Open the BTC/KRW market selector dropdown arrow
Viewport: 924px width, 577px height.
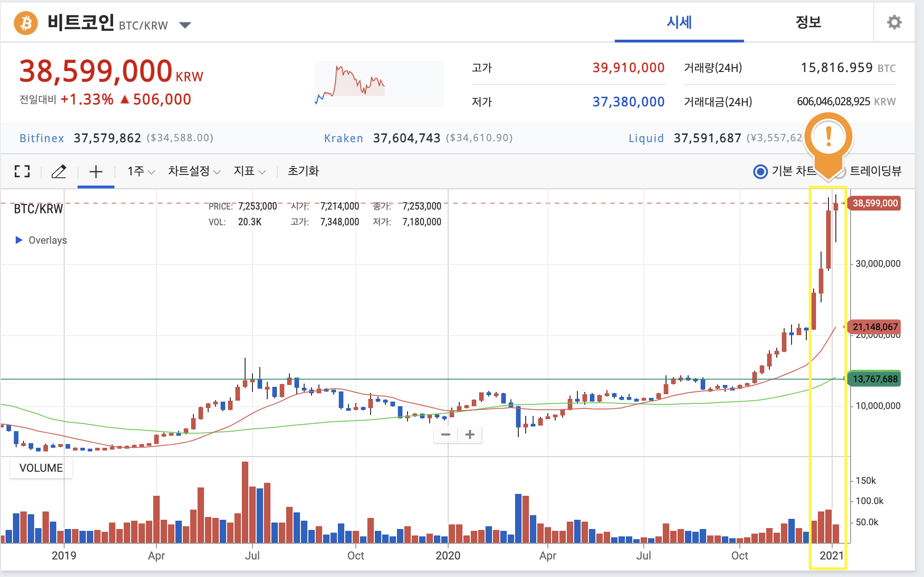pyautogui.click(x=185, y=25)
